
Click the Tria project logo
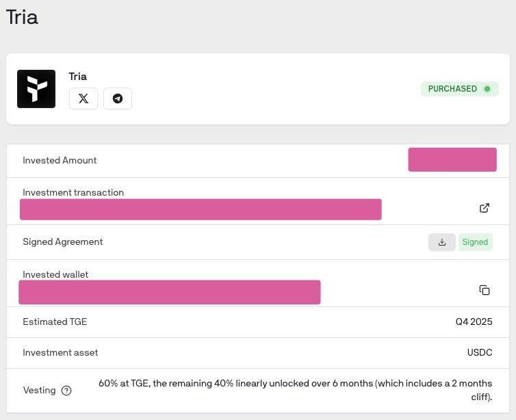[x=36, y=89]
